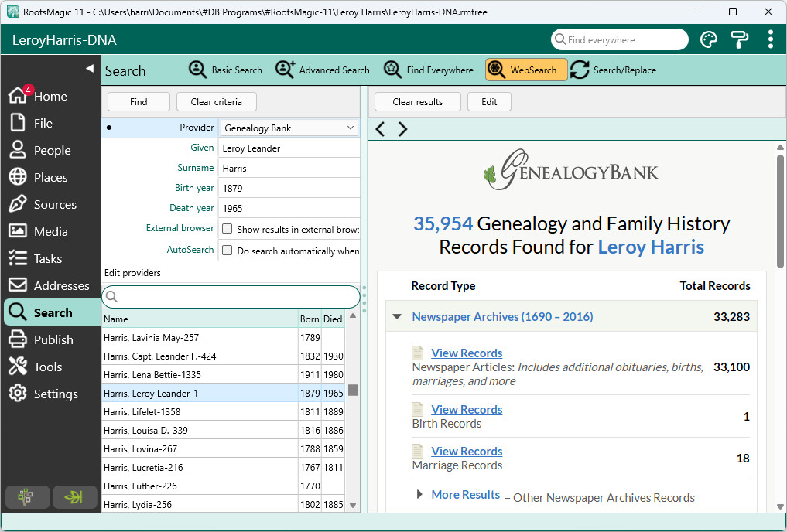
Task: Click the magnifier in the people filter box
Action: click(112, 297)
